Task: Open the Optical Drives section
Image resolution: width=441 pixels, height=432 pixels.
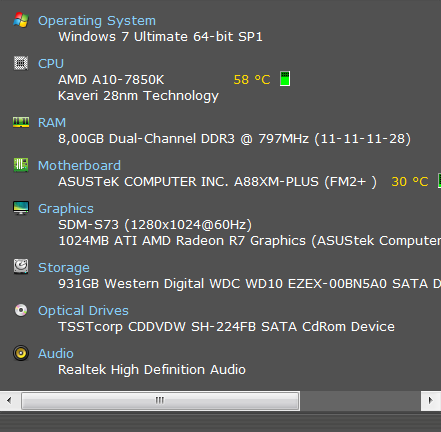Action: click(x=83, y=311)
